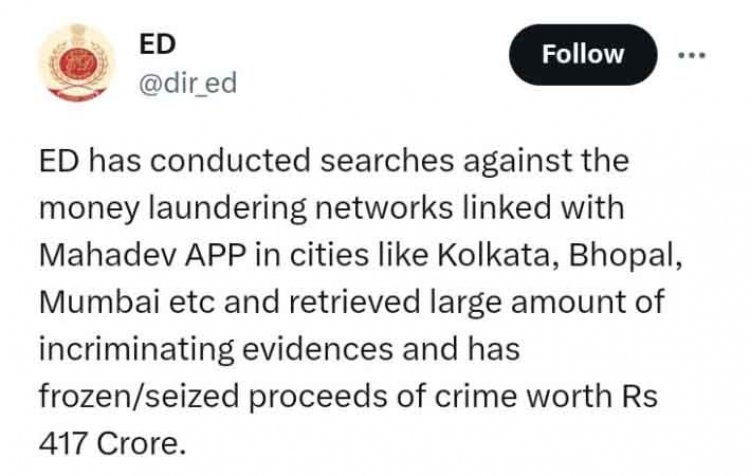
Task: Click the word 'proceeds' in the tweet
Action: tap(318, 398)
